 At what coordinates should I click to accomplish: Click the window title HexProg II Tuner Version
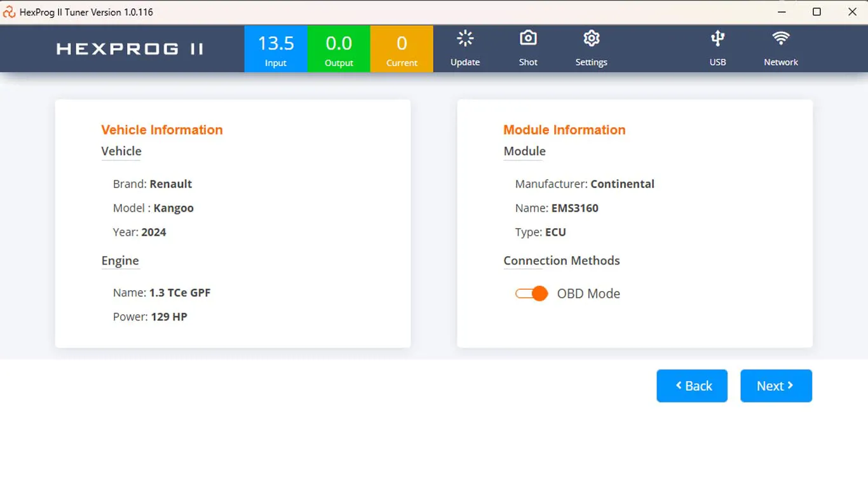[x=86, y=12]
